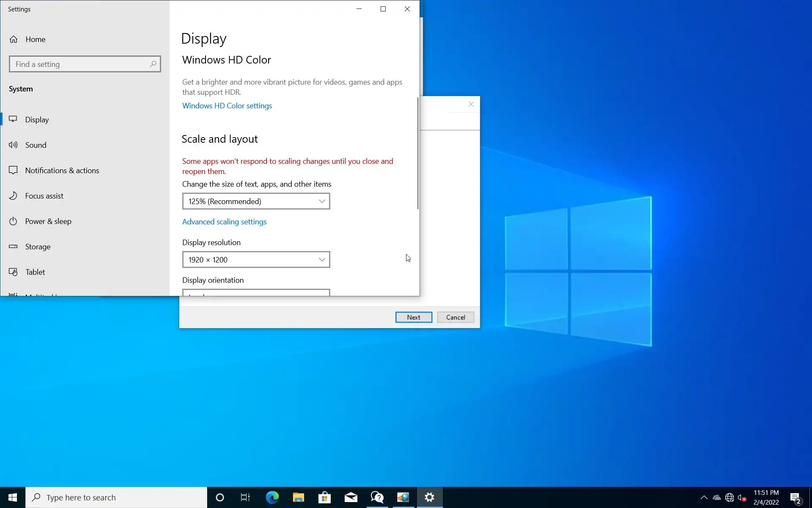Screen dimensions: 812x508
Task: Click the Storage drive icon in sidebar
Action: 13,246
